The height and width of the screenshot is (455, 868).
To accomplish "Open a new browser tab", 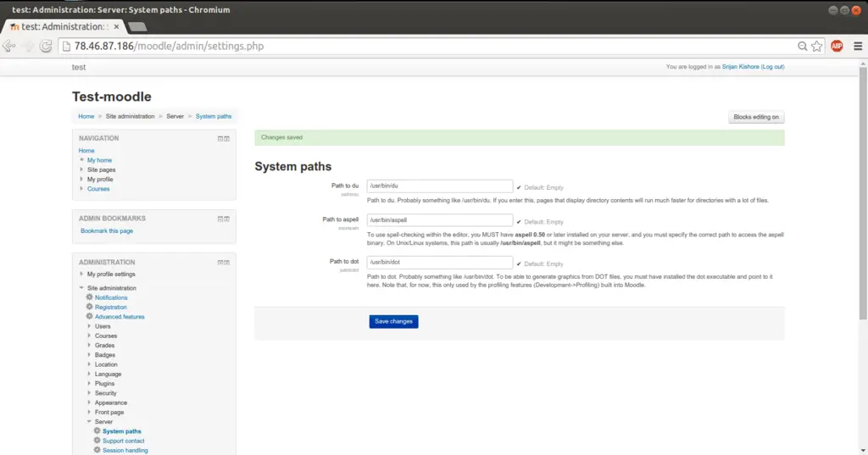I will point(136,26).
